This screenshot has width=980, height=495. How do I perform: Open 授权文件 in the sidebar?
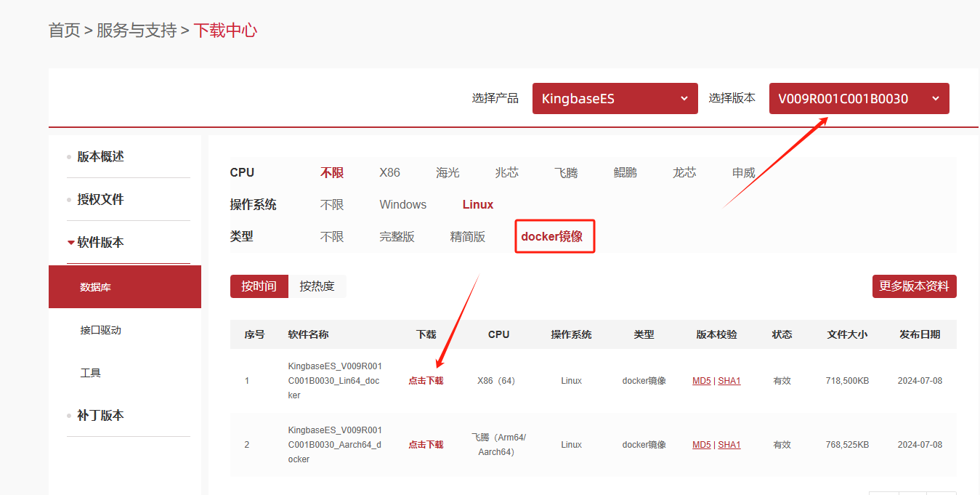tap(100, 200)
